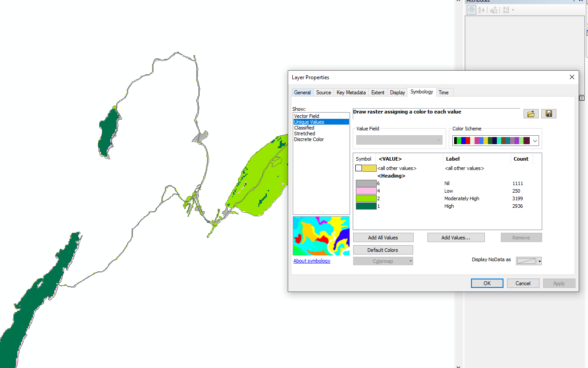588x368 pixels.
Task: Click the Remove button
Action: tap(521, 238)
